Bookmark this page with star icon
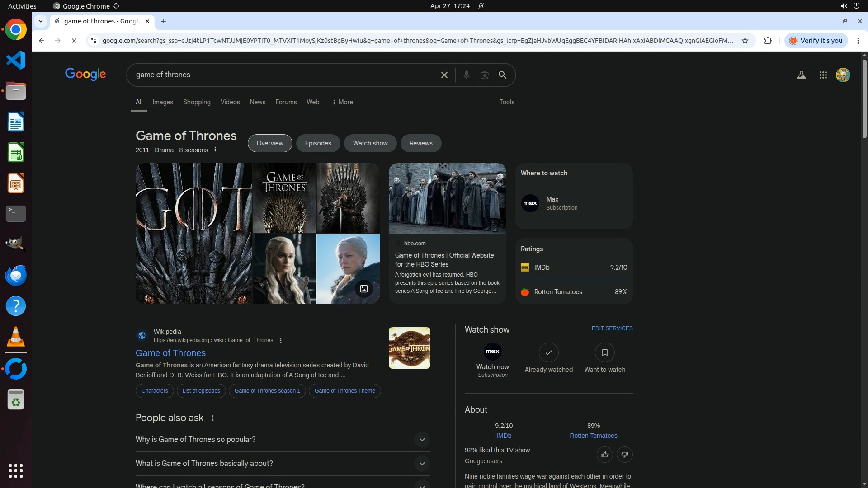 point(745,41)
